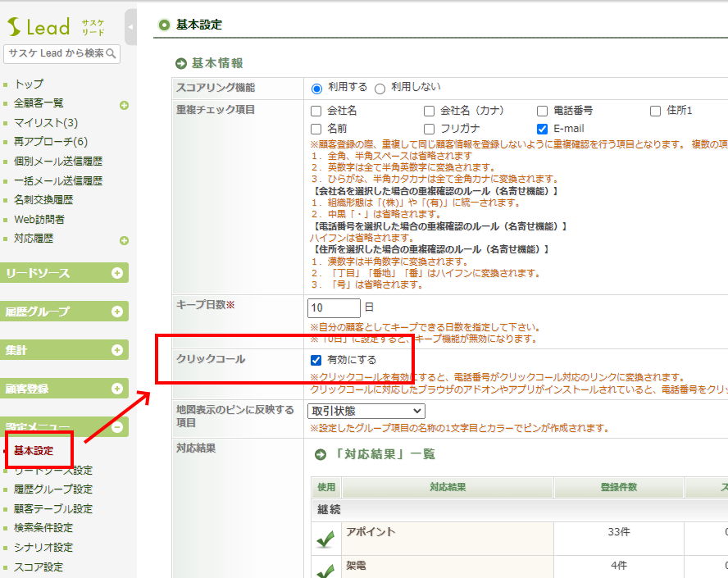Select the 利用しない radio button
Image resolution: width=728 pixels, height=578 pixels.
(380, 89)
